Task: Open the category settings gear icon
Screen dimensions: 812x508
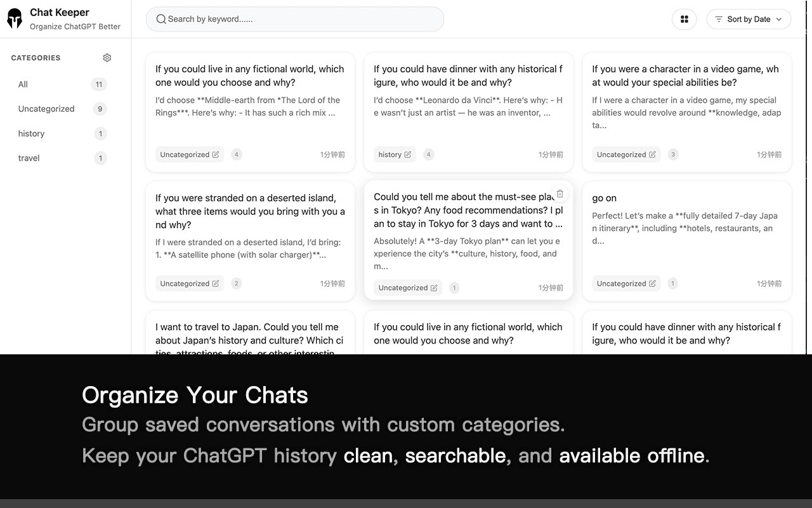Action: [107, 57]
